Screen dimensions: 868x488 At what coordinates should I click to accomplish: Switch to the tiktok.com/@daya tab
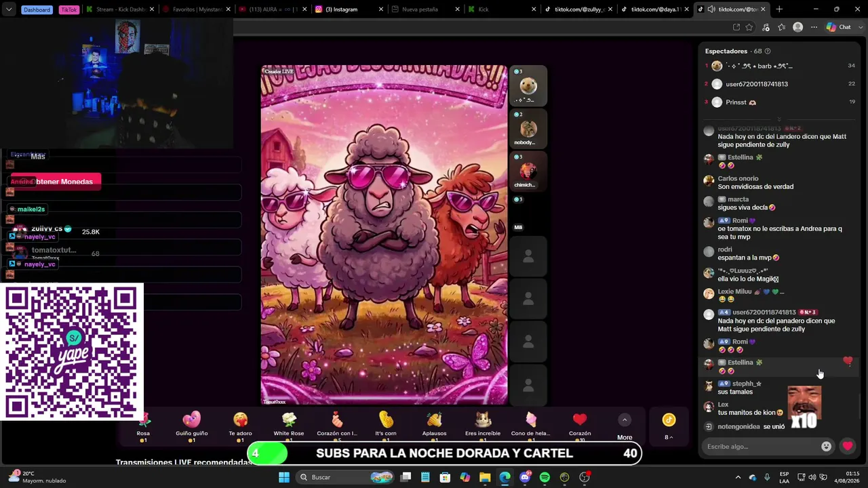[x=654, y=9]
